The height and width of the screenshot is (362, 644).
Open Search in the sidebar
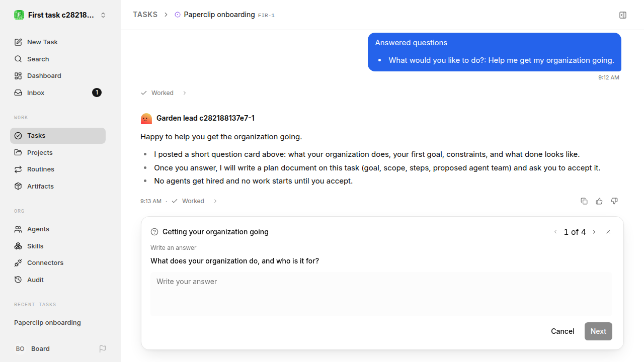point(58,59)
